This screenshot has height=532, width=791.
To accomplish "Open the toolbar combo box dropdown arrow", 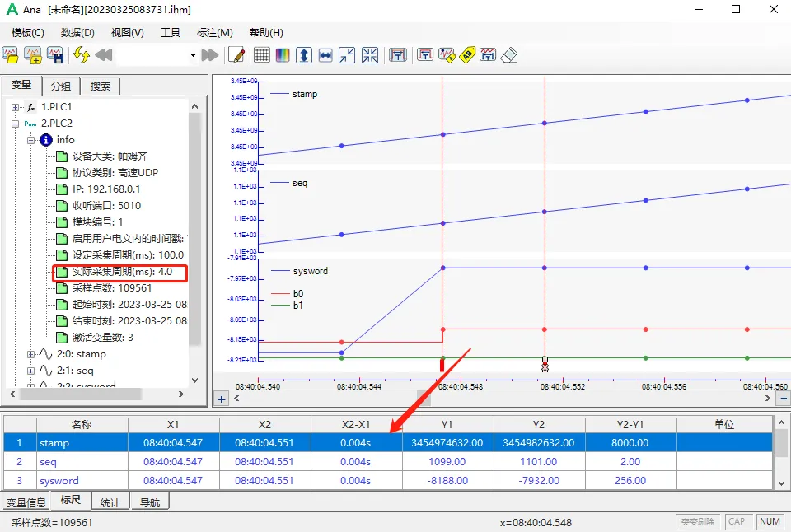I will [193, 55].
